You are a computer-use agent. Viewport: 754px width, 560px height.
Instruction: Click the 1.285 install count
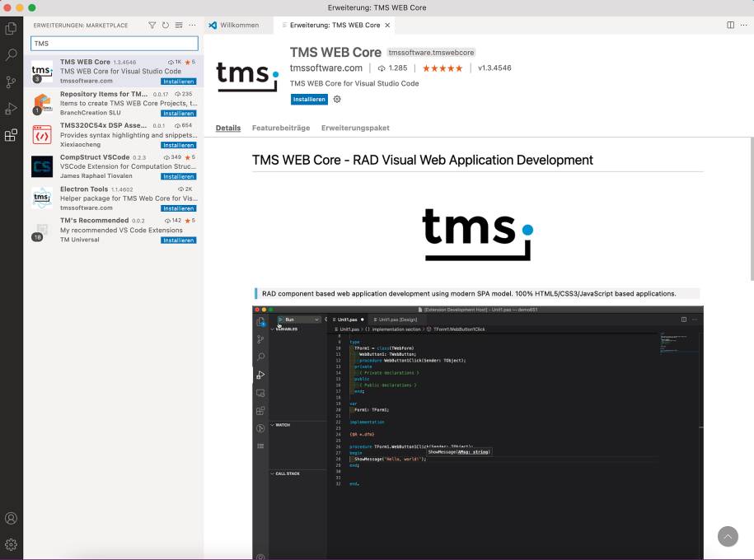[x=392, y=68]
